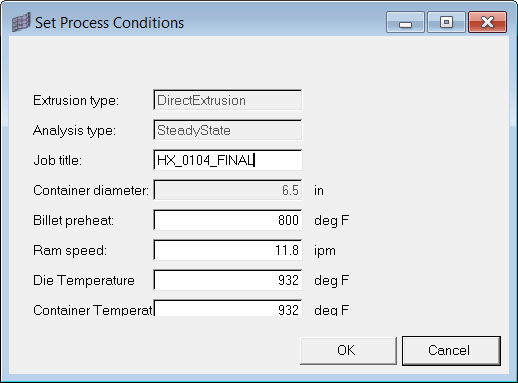This screenshot has height=383, width=518.
Task: Click the "in" unit beside Container diameter
Action: pyautogui.click(x=319, y=190)
